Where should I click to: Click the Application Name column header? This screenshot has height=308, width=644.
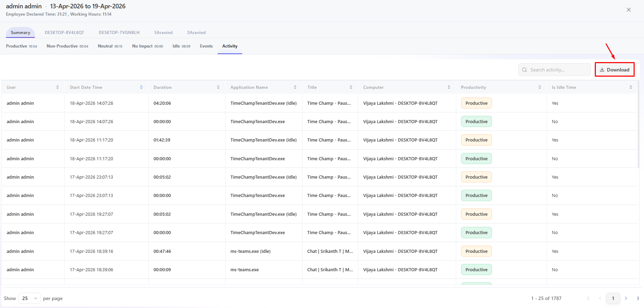[x=249, y=87]
